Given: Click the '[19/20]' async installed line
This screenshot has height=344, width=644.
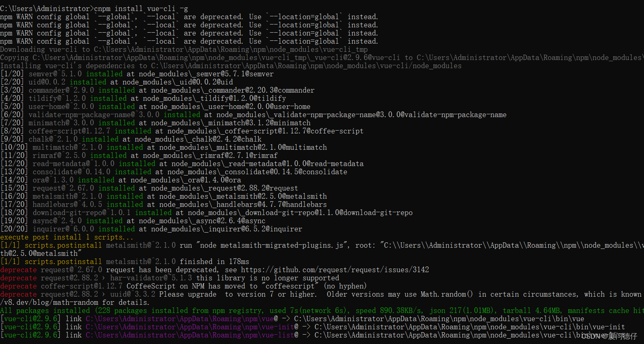Looking at the screenshot, I should (133, 221).
